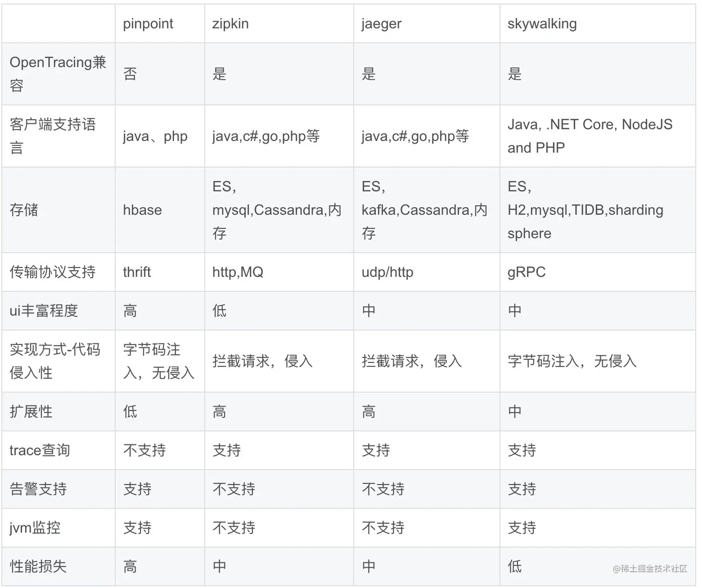Click 不支持 in zipkin's 告警支持 cell

pyautogui.click(x=234, y=489)
